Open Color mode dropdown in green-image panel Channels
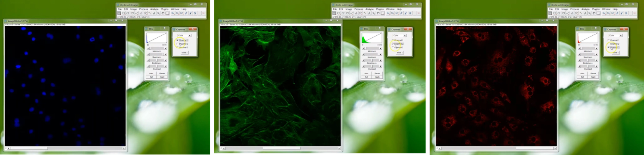The height and width of the screenshot is (155, 644). [400, 35]
